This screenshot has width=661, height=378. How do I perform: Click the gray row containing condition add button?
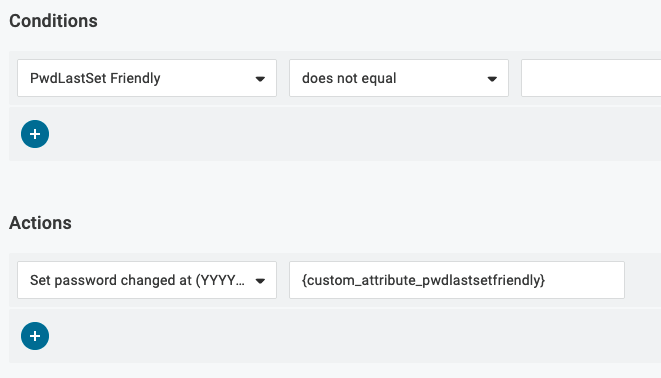tap(335, 134)
